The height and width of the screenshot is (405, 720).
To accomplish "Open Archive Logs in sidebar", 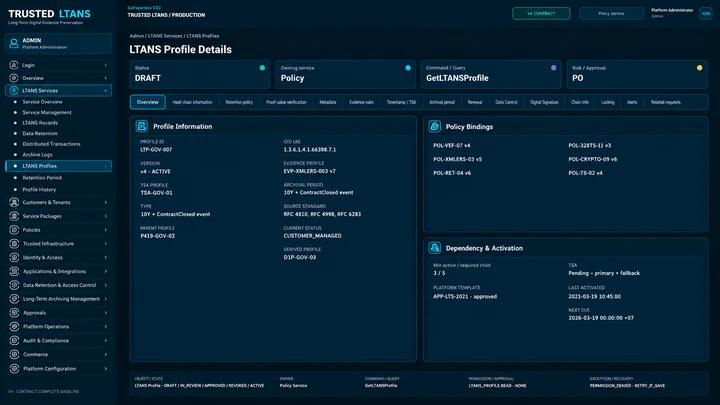I will tap(37, 155).
